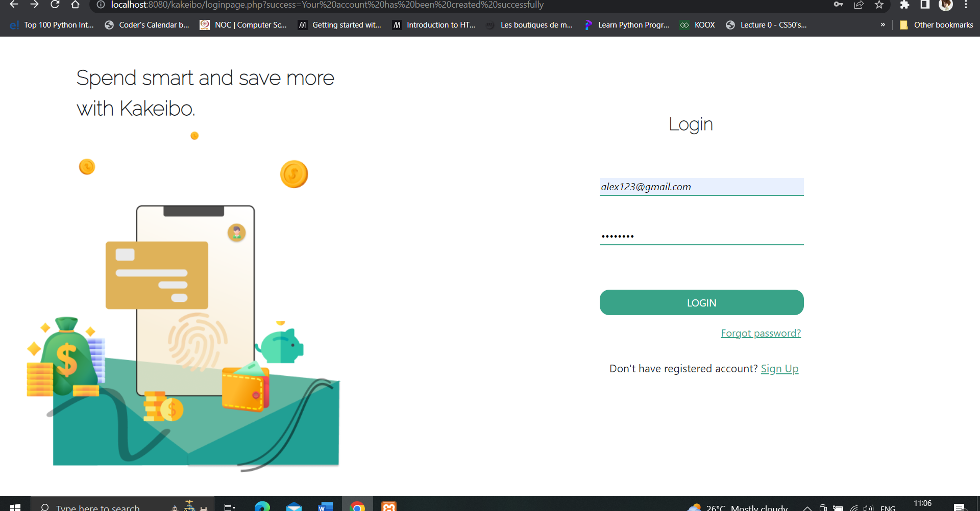Viewport: 980px width, 511px height.
Task: Open the Sign Up link
Action: coord(779,368)
